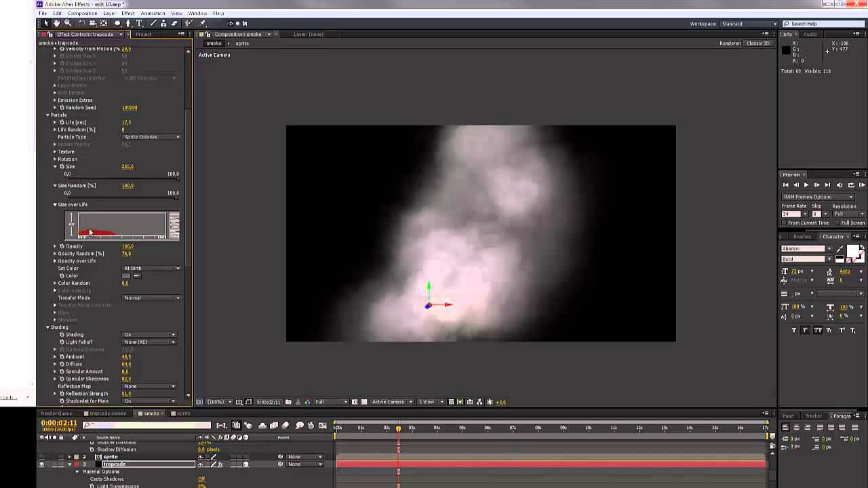Click the Casts Shadows Off value
This screenshot has width=868, height=488.
(x=201, y=479)
